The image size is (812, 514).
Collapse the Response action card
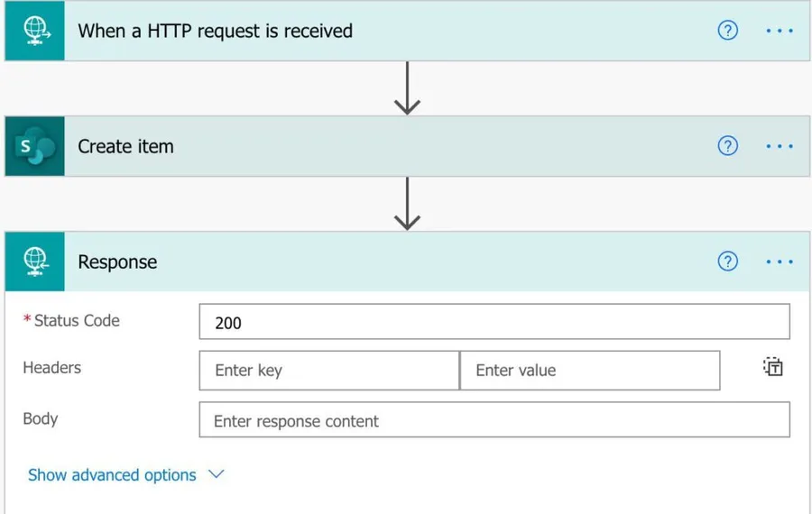click(361, 262)
